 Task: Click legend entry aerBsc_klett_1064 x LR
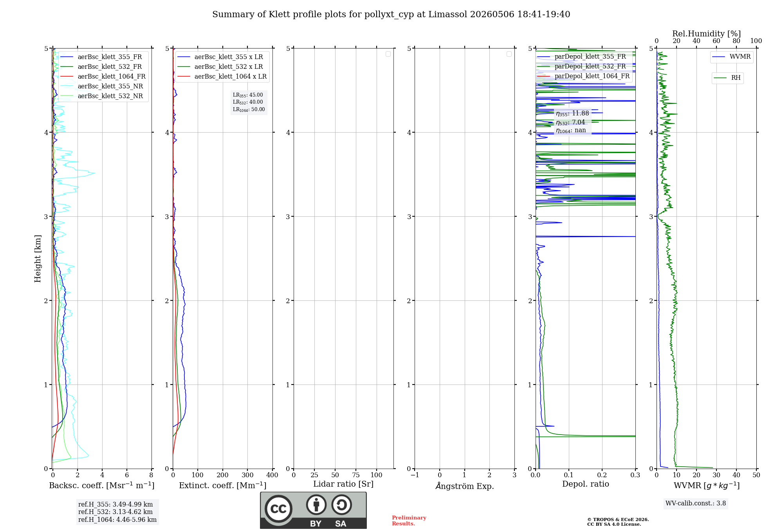(x=222, y=77)
